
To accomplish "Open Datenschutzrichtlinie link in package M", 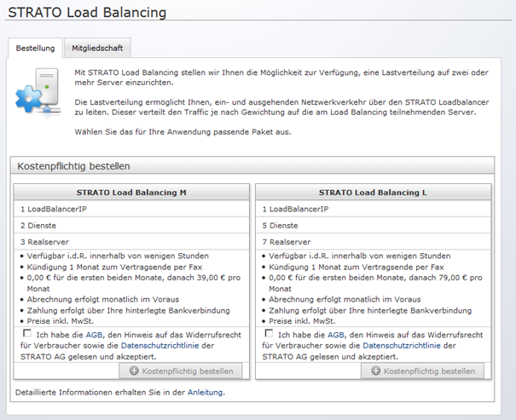I will pos(160,345).
